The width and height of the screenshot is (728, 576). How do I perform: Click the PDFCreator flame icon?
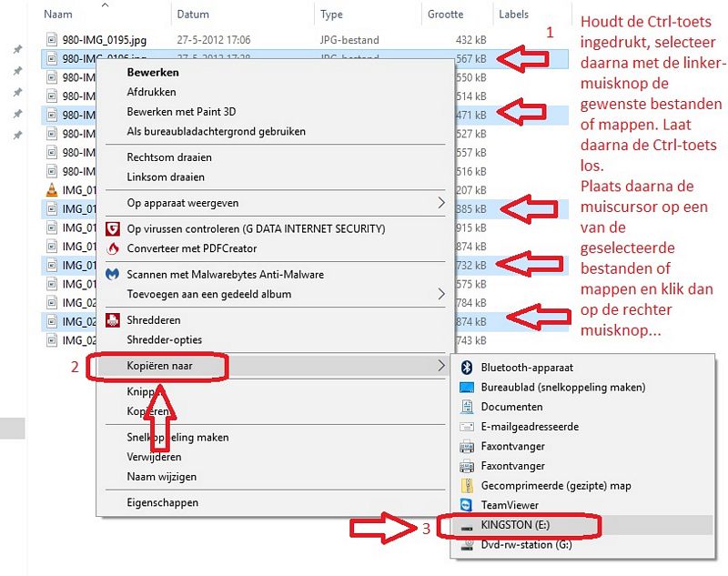click(112, 248)
